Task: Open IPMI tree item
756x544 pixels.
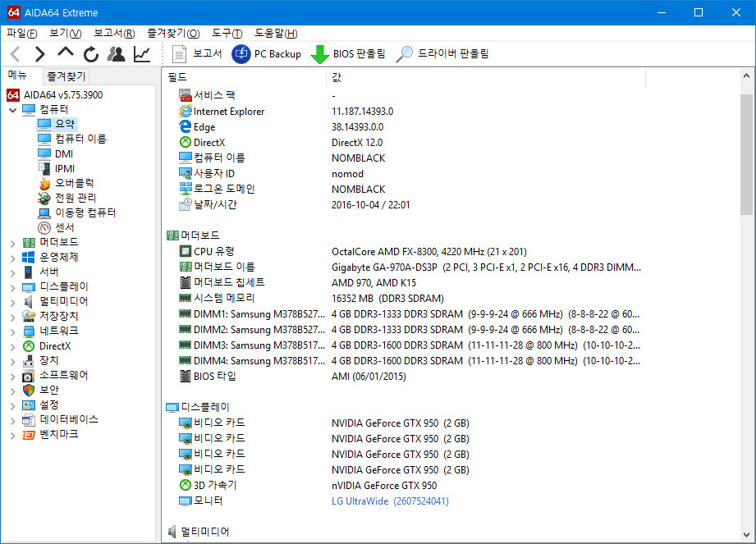Action: tap(57, 169)
